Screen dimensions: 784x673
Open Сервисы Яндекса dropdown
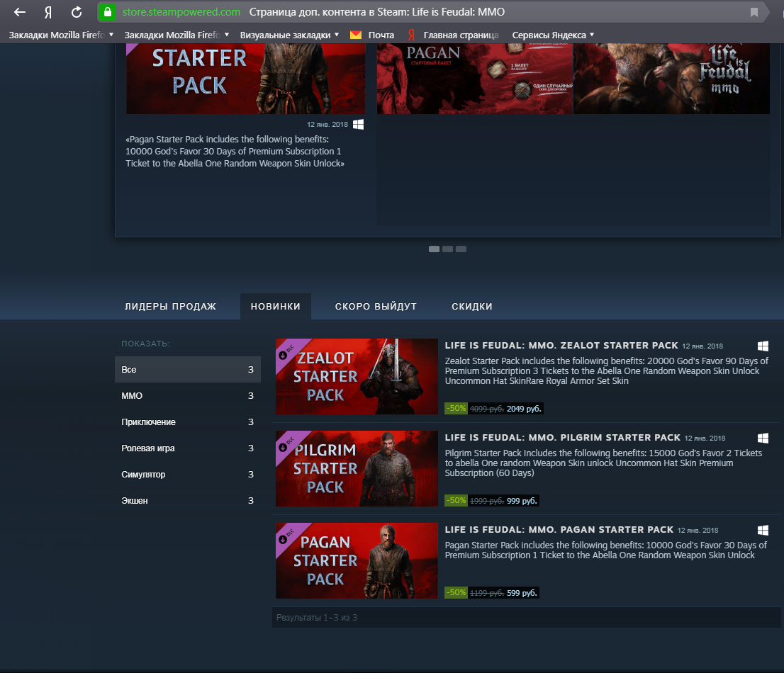click(x=553, y=35)
